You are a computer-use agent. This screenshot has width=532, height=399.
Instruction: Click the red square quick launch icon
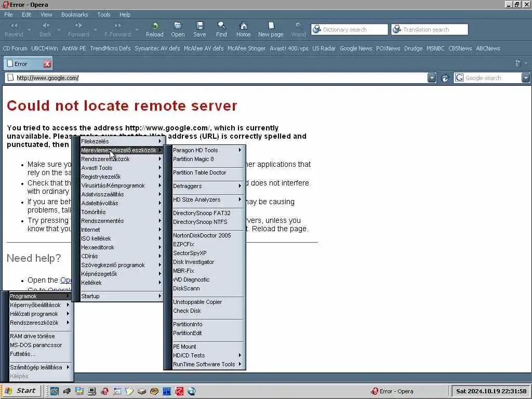[x=179, y=391]
